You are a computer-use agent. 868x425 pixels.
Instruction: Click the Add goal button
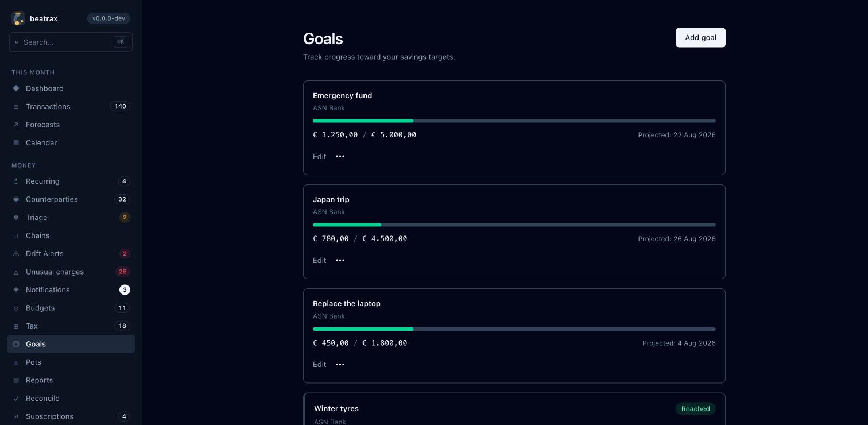point(700,37)
